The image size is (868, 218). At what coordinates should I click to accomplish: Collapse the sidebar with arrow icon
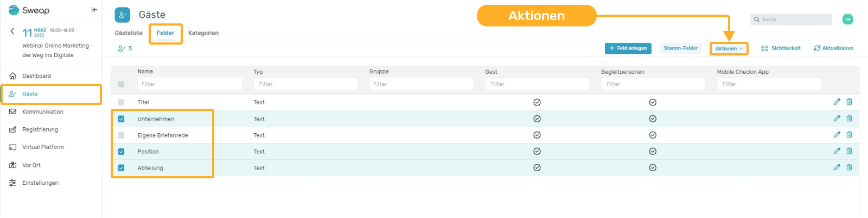click(94, 10)
